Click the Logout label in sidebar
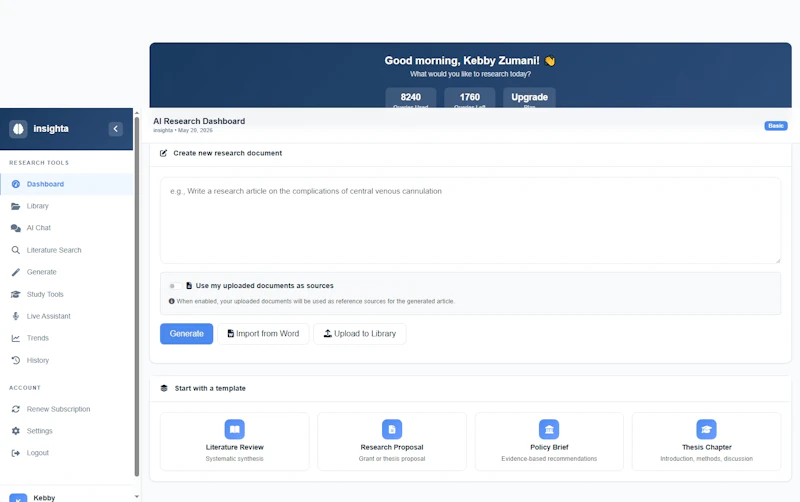The width and height of the screenshot is (800, 502). pos(37,453)
